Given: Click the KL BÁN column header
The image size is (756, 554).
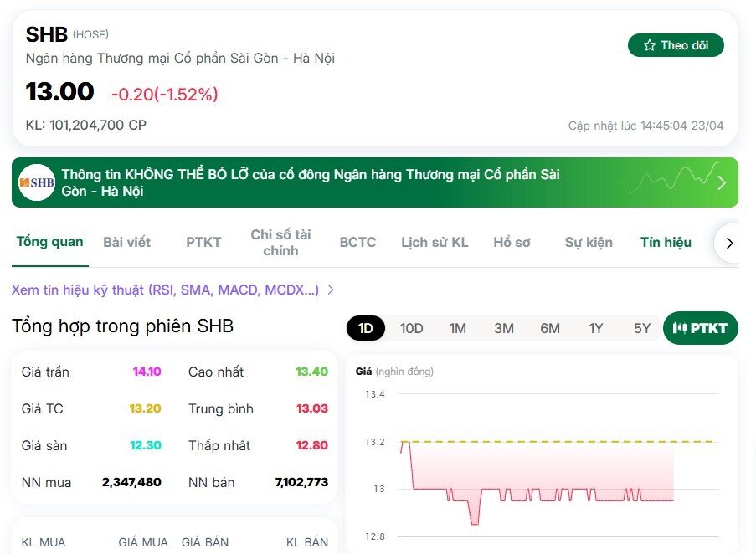Looking at the screenshot, I should 307,542.
